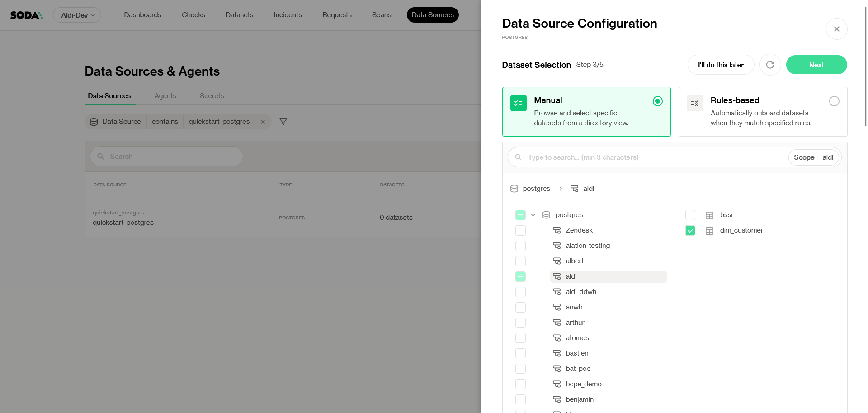Viewport: 868px width, 413px height.
Task: Select the Rules-based radio button
Action: click(834, 101)
